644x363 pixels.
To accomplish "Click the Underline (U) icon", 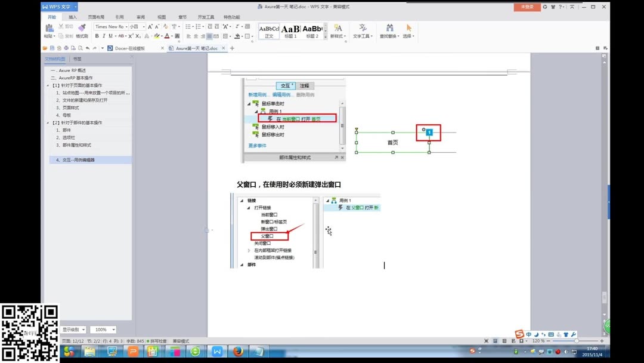I will pos(110,36).
